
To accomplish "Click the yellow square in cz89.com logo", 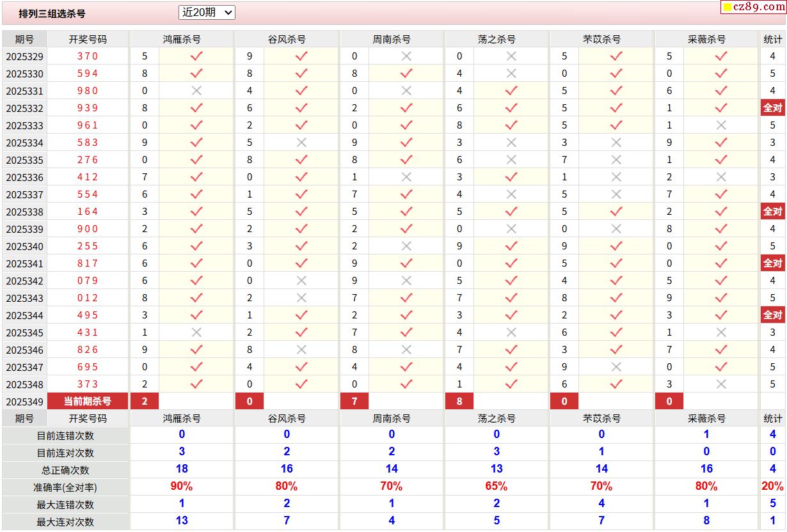I will click(x=727, y=8).
